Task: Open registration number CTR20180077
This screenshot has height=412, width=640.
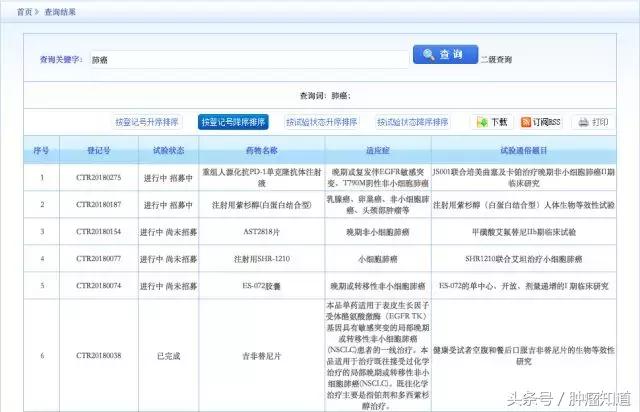Action: (x=99, y=259)
